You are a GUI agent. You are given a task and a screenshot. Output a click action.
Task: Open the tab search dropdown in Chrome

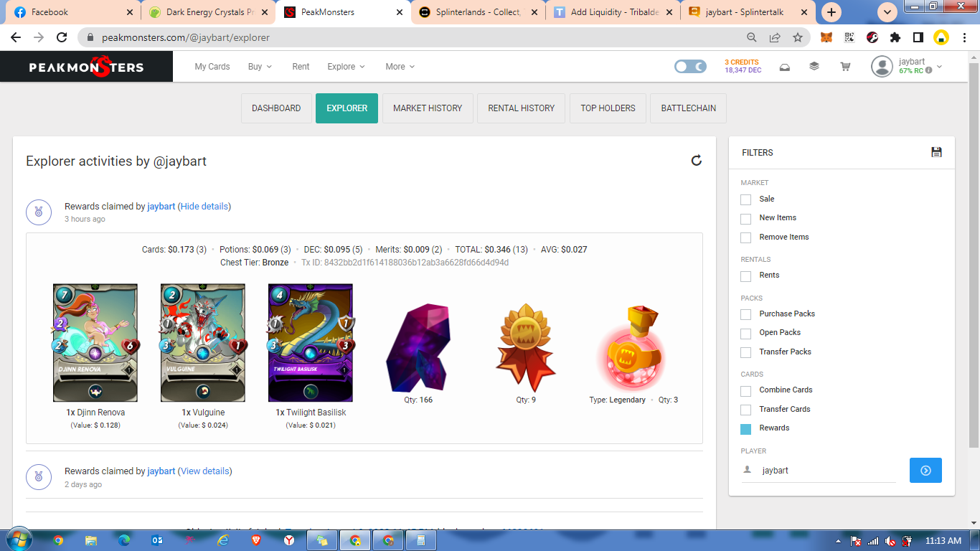[887, 12]
